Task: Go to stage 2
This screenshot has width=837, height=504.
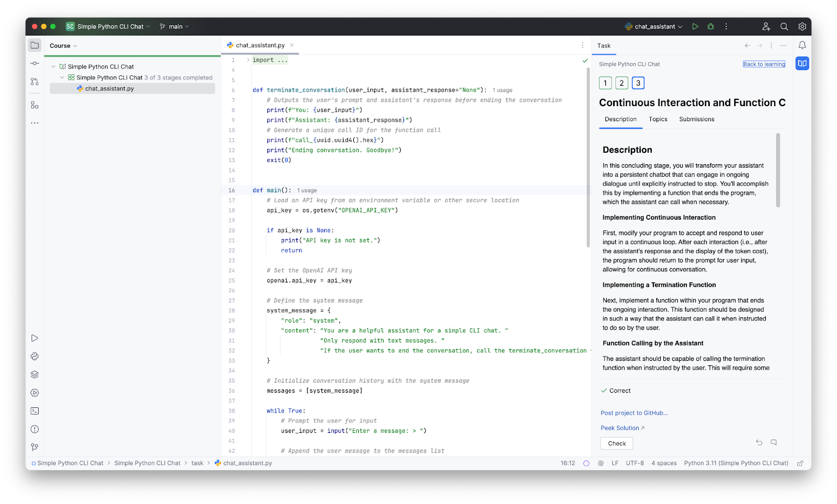Action: [x=621, y=83]
